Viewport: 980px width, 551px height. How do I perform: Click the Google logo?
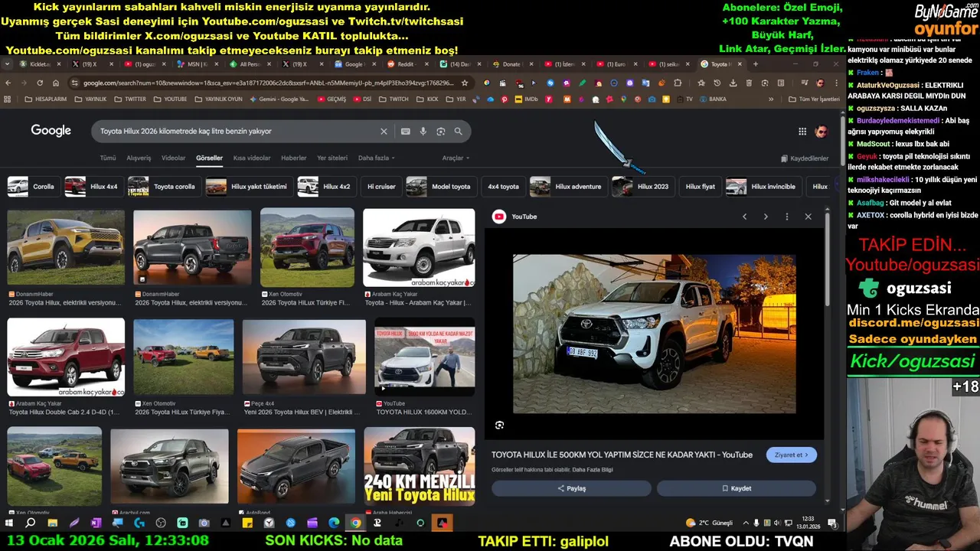coord(51,131)
